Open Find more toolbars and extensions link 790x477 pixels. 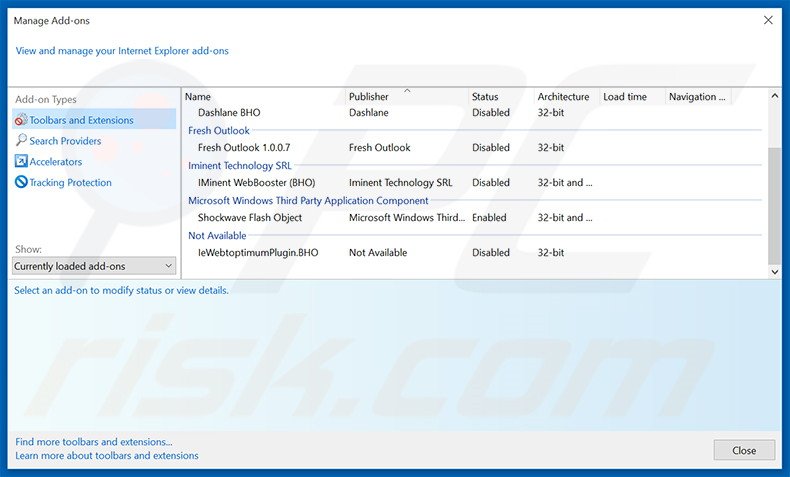pyautogui.click(x=94, y=442)
